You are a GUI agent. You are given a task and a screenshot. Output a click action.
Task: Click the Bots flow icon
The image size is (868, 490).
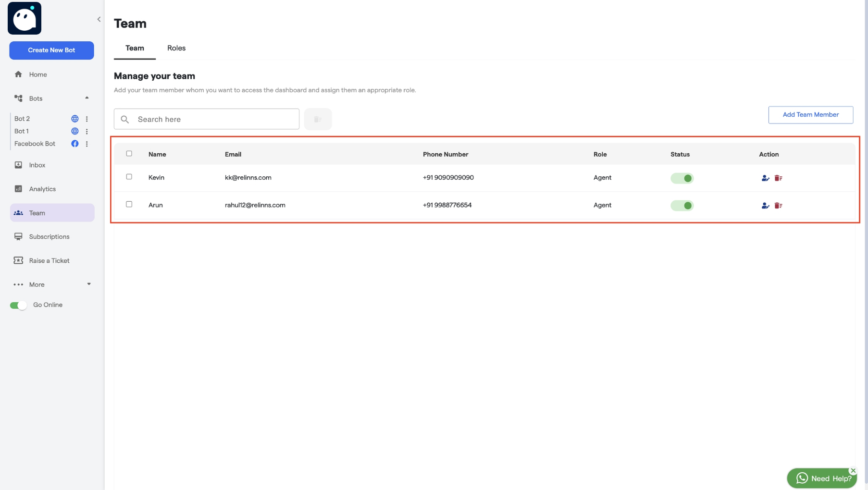(18, 98)
